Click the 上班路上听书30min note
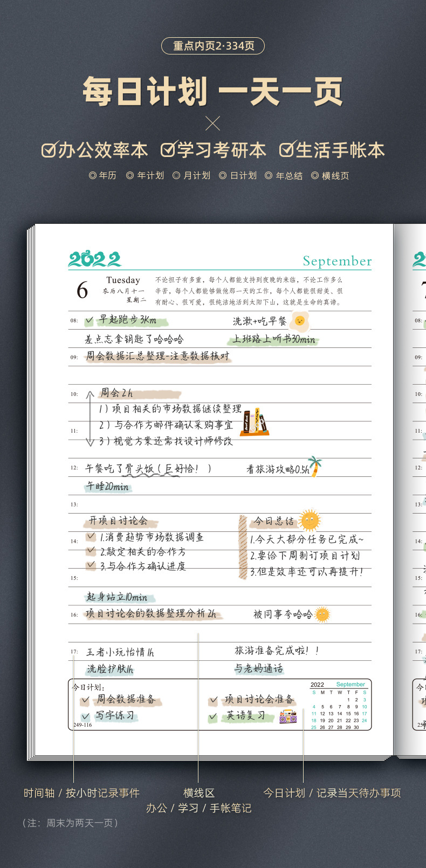 click(274, 339)
